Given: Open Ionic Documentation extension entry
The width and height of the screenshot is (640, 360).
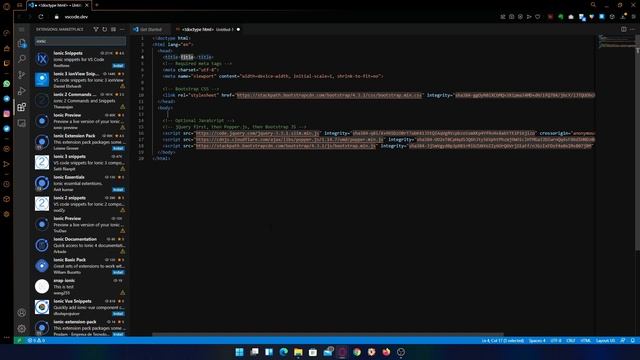Looking at the screenshot, I should point(80,245).
